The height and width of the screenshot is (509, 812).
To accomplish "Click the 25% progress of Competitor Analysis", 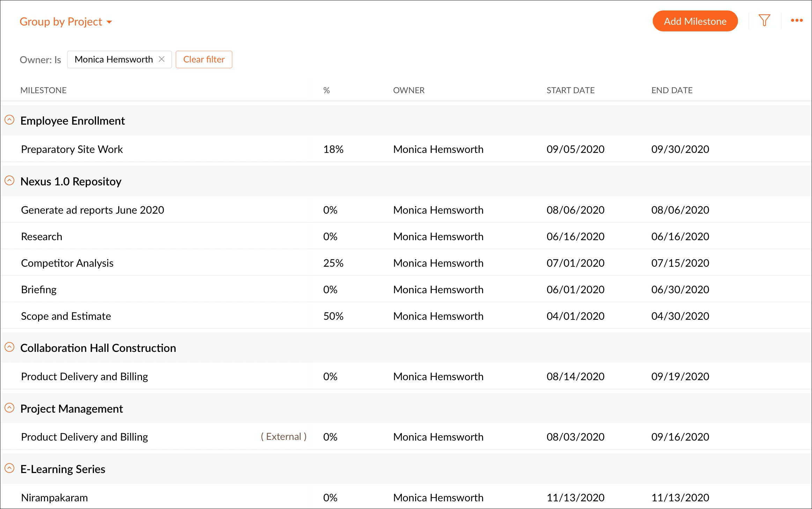I will pos(333,263).
